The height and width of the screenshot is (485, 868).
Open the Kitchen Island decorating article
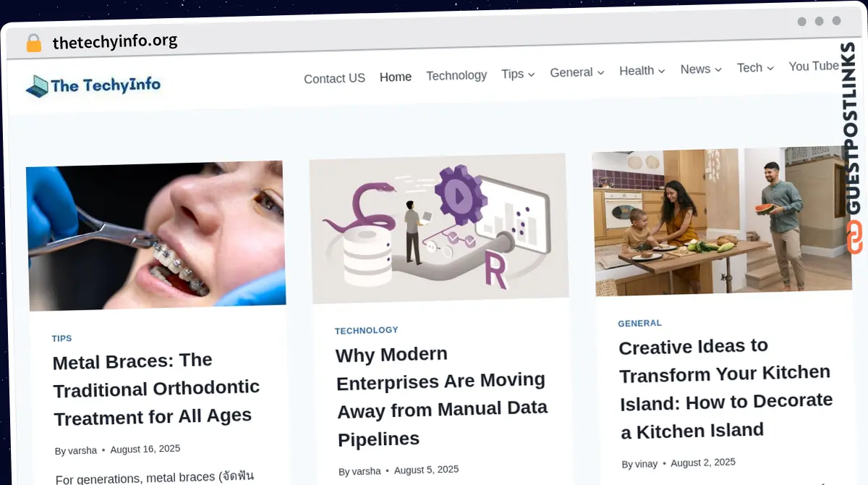726,387
